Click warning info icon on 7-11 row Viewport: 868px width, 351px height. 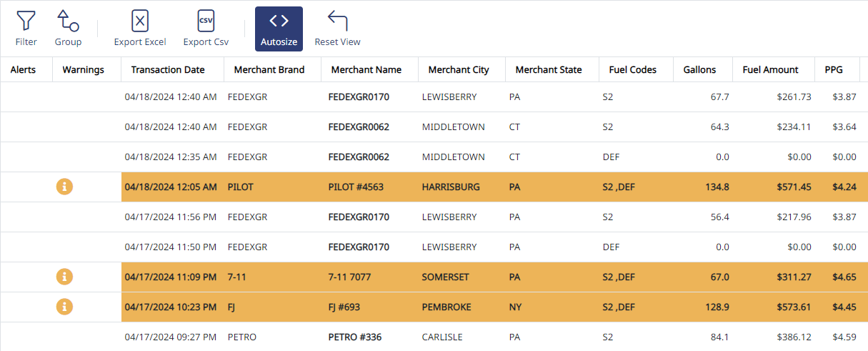click(x=65, y=277)
